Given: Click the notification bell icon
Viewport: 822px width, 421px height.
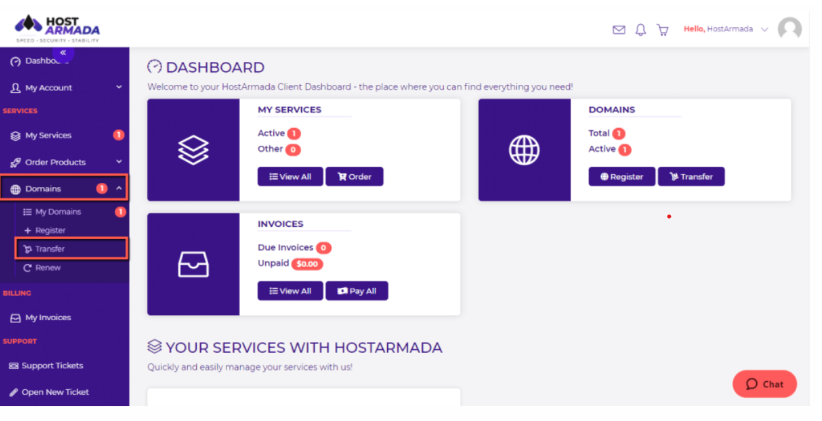Looking at the screenshot, I should (x=641, y=30).
